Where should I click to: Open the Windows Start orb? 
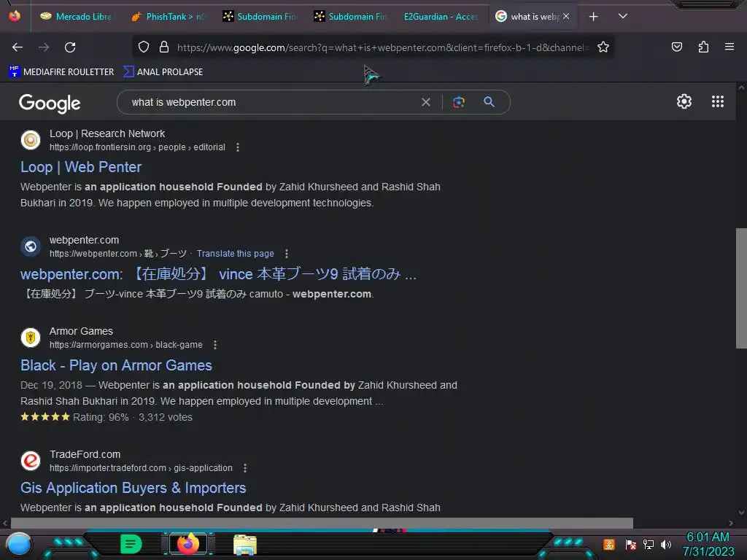pos(18,545)
